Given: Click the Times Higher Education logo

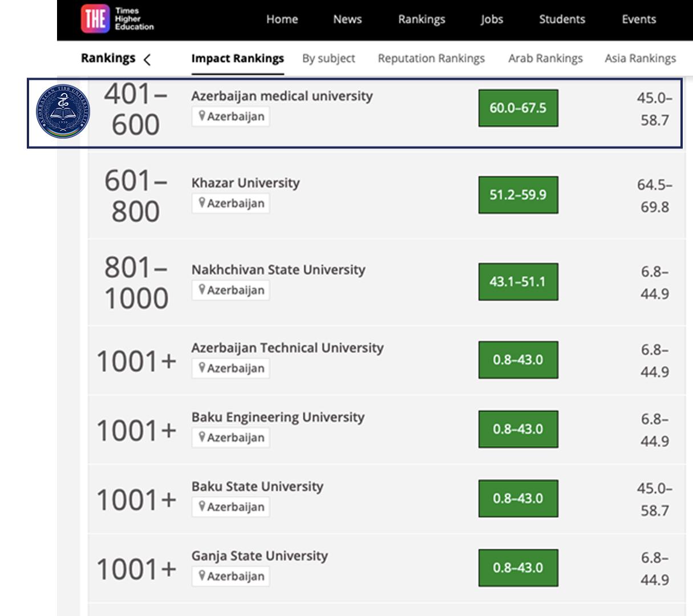Looking at the screenshot, I should [117, 19].
